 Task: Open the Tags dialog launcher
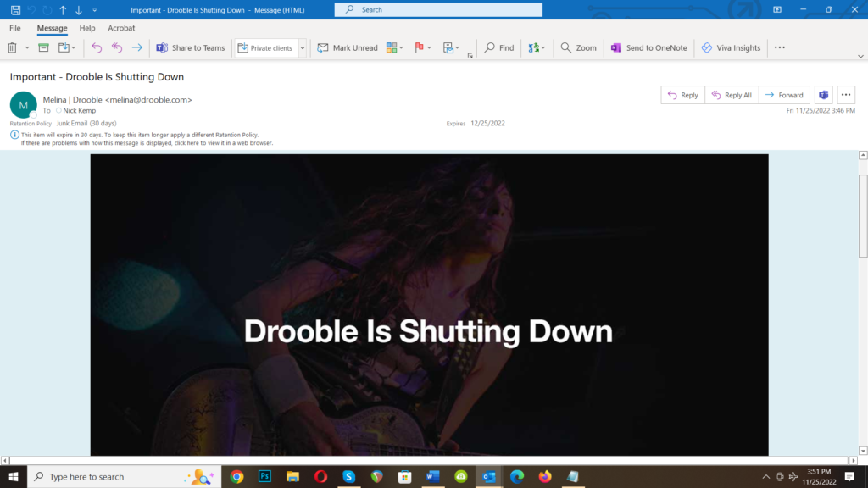pos(470,55)
